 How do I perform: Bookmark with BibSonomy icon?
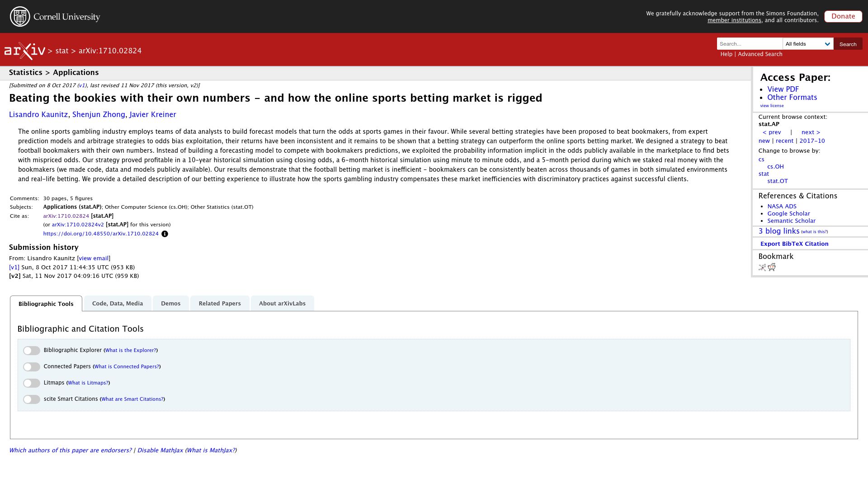762,267
